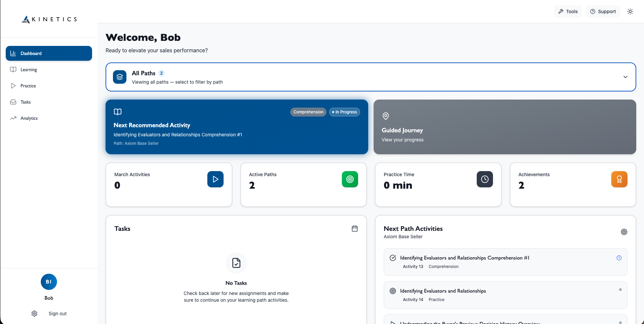
Task: Open Tasks from the sidebar
Action: 25,102
